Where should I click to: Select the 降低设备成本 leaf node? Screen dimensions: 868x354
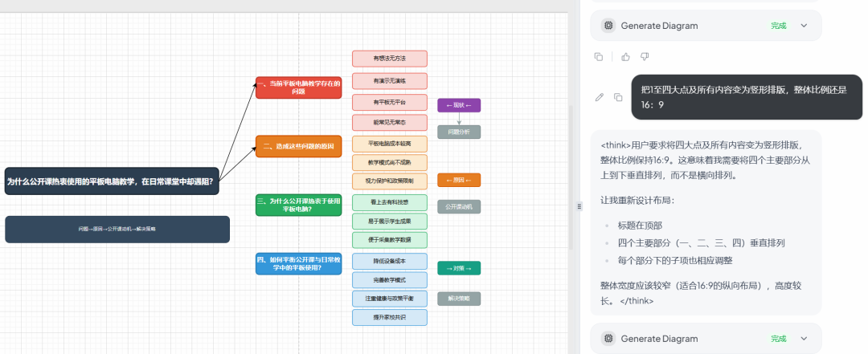[x=390, y=261]
